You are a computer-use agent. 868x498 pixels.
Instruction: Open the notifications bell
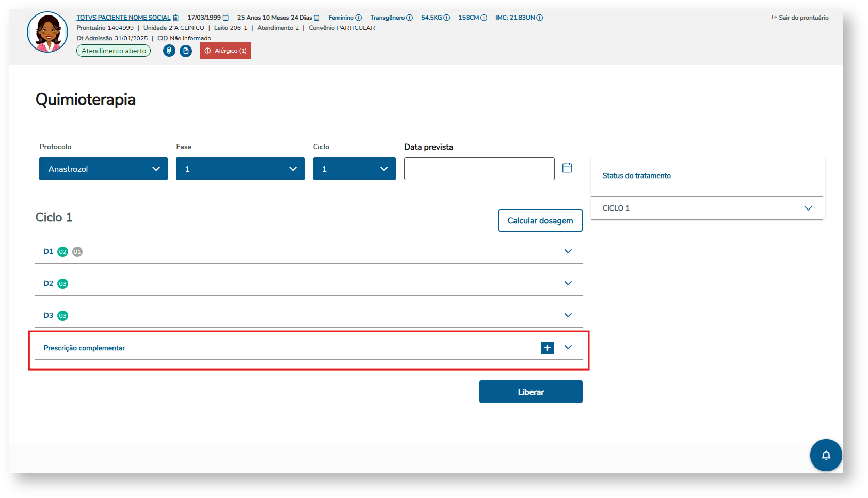click(x=826, y=455)
